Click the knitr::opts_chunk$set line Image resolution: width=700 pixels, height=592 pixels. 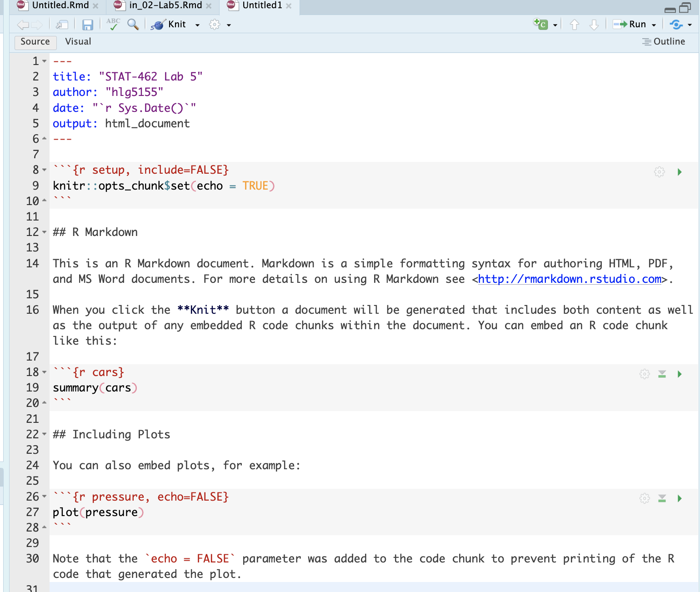(x=164, y=186)
